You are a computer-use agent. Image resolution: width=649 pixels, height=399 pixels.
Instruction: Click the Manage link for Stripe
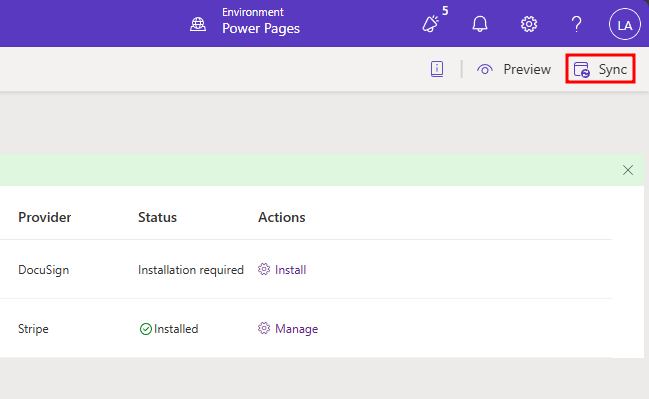(296, 329)
